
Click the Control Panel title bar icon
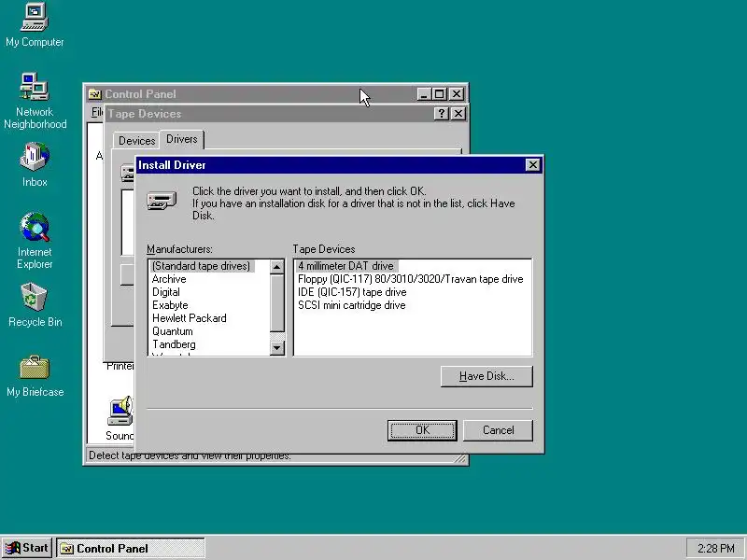[95, 94]
